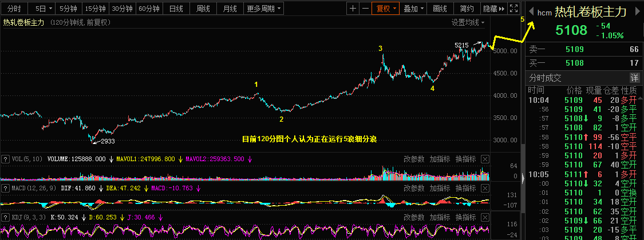Select the 10:05 trade row at 5111
The image size is (644, 240).
(584, 175)
